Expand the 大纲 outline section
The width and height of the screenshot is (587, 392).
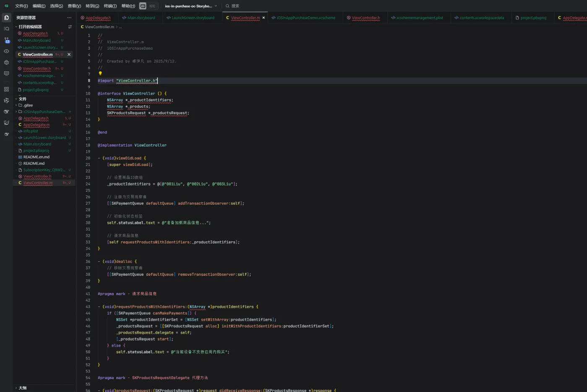23,388
